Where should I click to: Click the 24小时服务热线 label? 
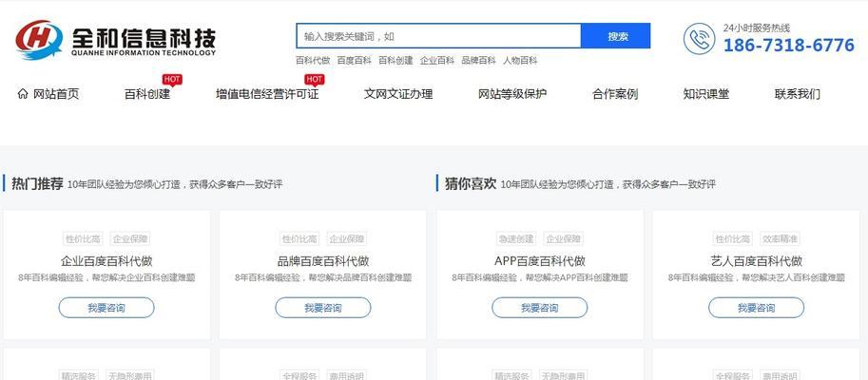pyautogui.click(x=757, y=28)
